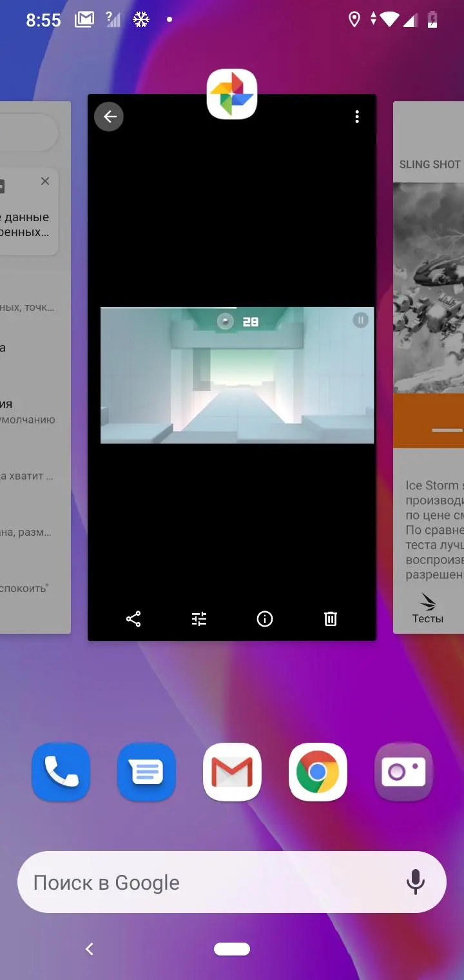464x980 pixels.
Task: Tap the pause icon on game screenshot
Action: point(360,320)
